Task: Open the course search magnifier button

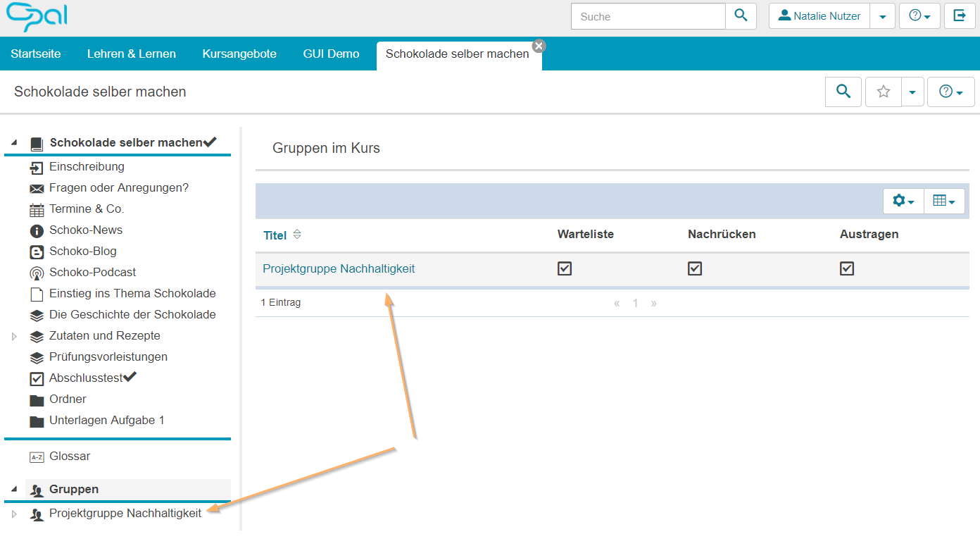Action: click(x=843, y=92)
